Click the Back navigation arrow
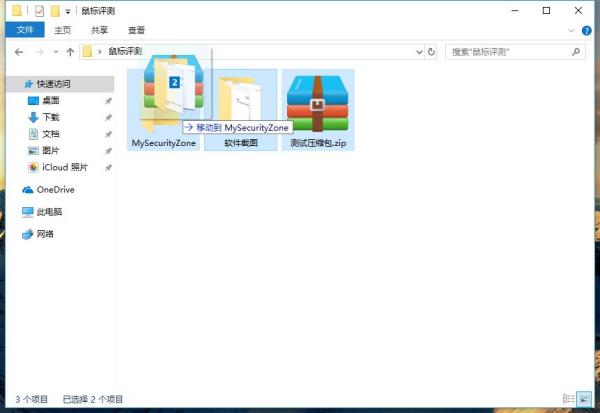The width and height of the screenshot is (600, 413). click(19, 52)
